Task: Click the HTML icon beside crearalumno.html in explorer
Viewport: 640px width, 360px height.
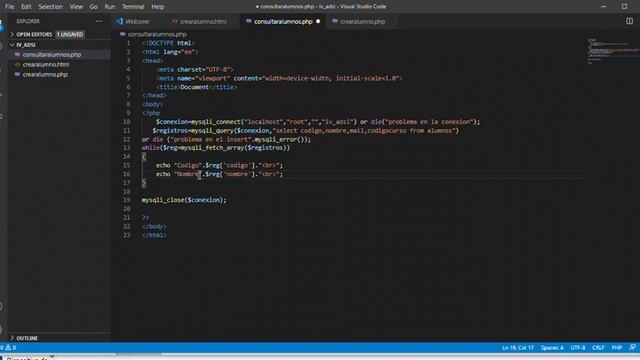Action: [17, 64]
